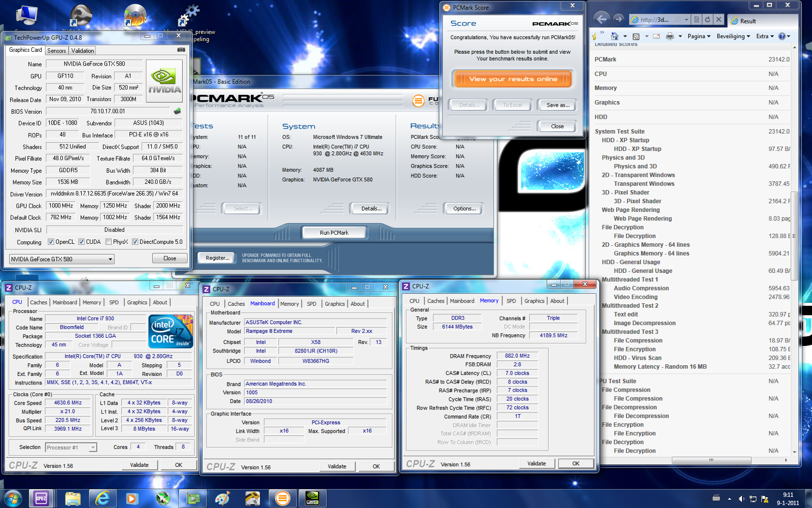Open Caches tab in left CPU-Z window
The image size is (812, 508).
coord(39,302)
